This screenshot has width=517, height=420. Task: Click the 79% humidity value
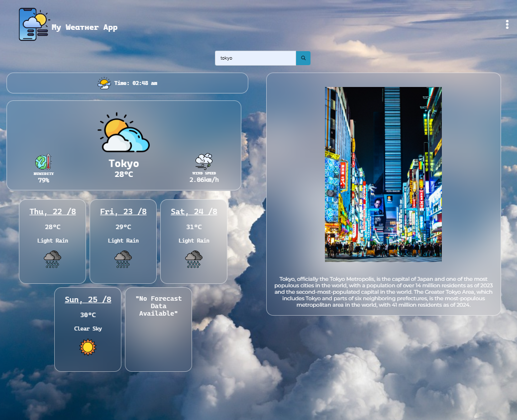[x=43, y=180]
